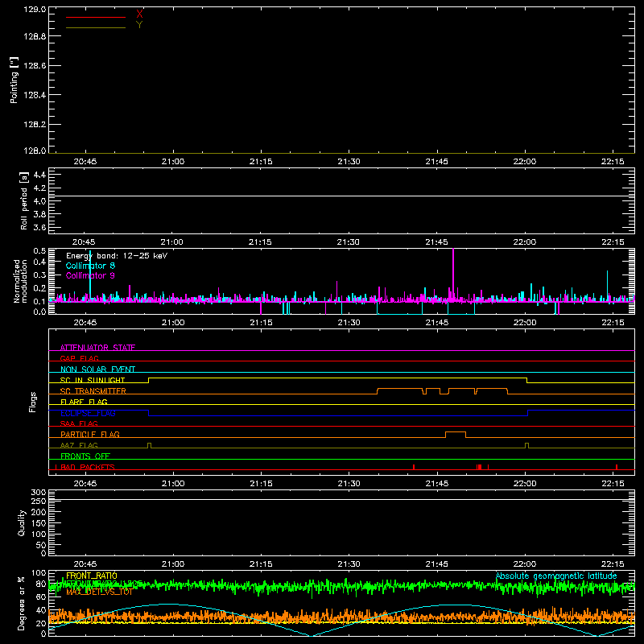Click the Degrees or % axis title
The width and height of the screenshot is (644, 644).
[22, 603]
